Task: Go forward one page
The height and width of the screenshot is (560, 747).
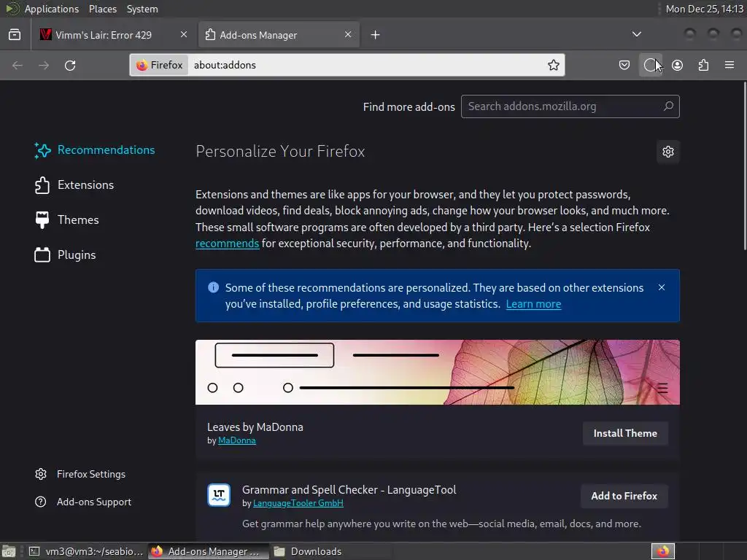Action: [x=44, y=65]
